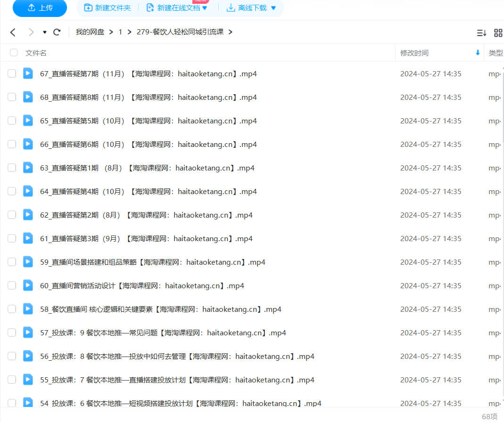Open file 63_直播答疑第1期（8月）

coord(147,168)
